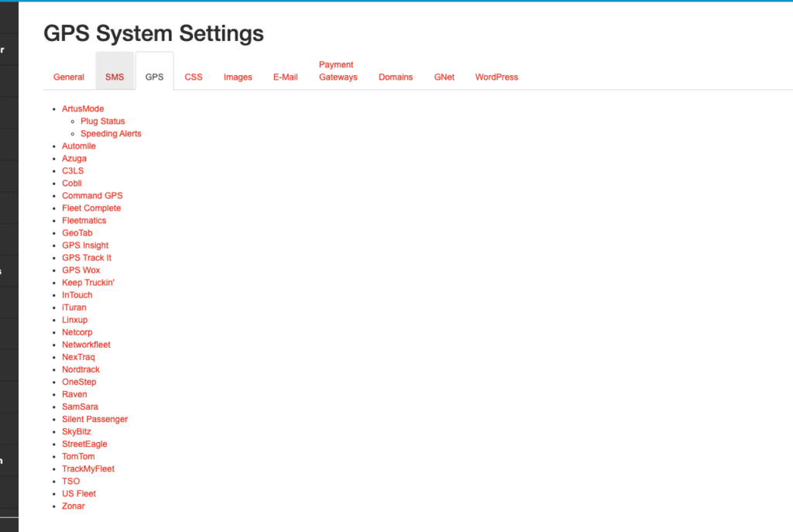
Task: Select the C3LS link
Action: click(73, 171)
